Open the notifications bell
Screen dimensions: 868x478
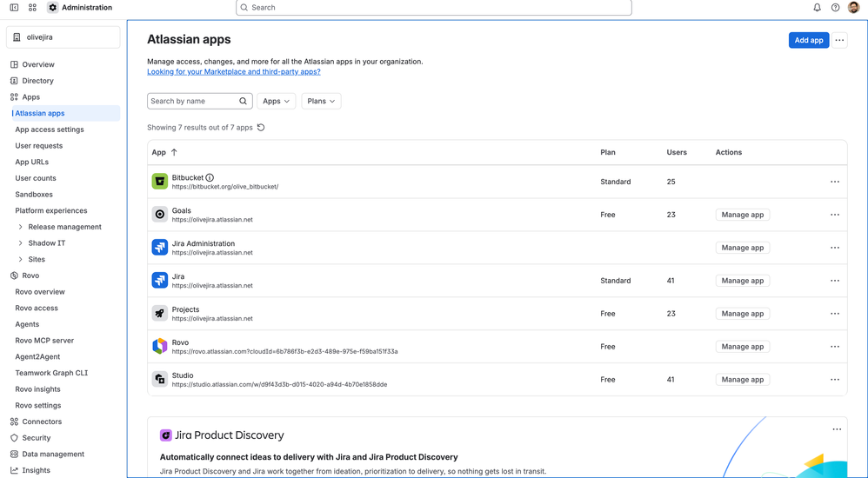[817, 8]
